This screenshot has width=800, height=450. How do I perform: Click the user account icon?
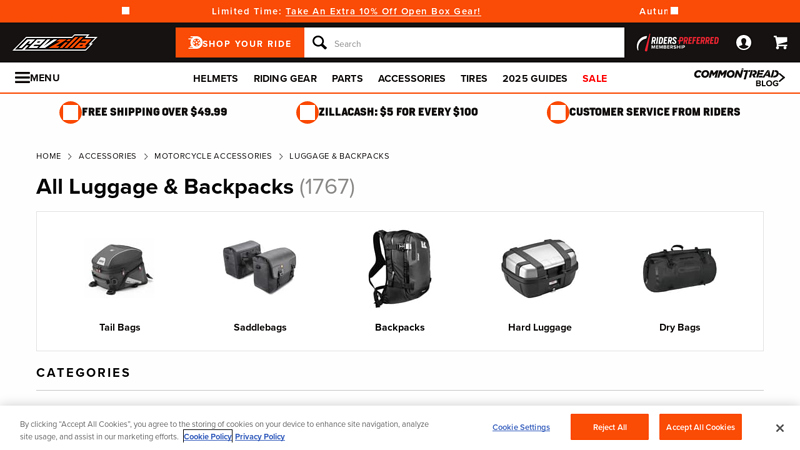click(743, 42)
